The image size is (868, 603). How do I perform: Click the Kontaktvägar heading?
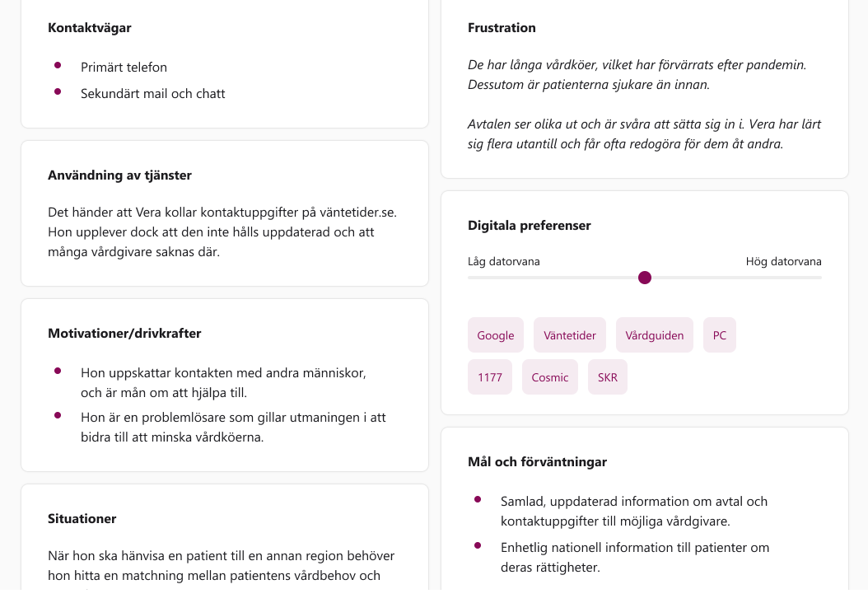click(x=90, y=28)
